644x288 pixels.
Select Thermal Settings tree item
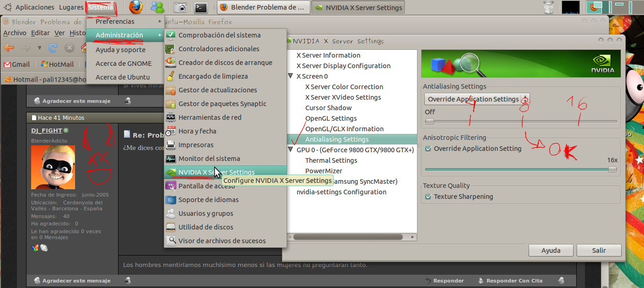[x=331, y=160]
